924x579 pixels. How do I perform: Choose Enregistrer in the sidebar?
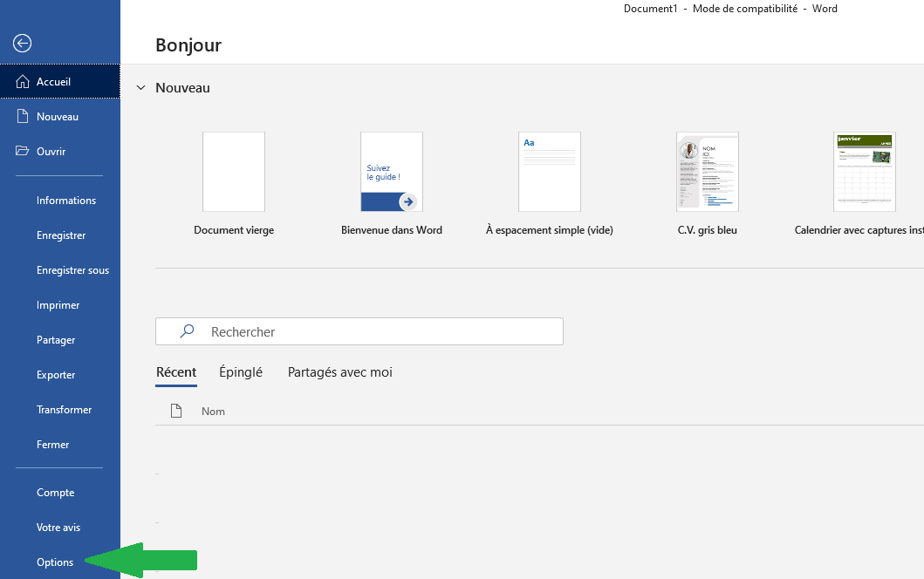[60, 235]
